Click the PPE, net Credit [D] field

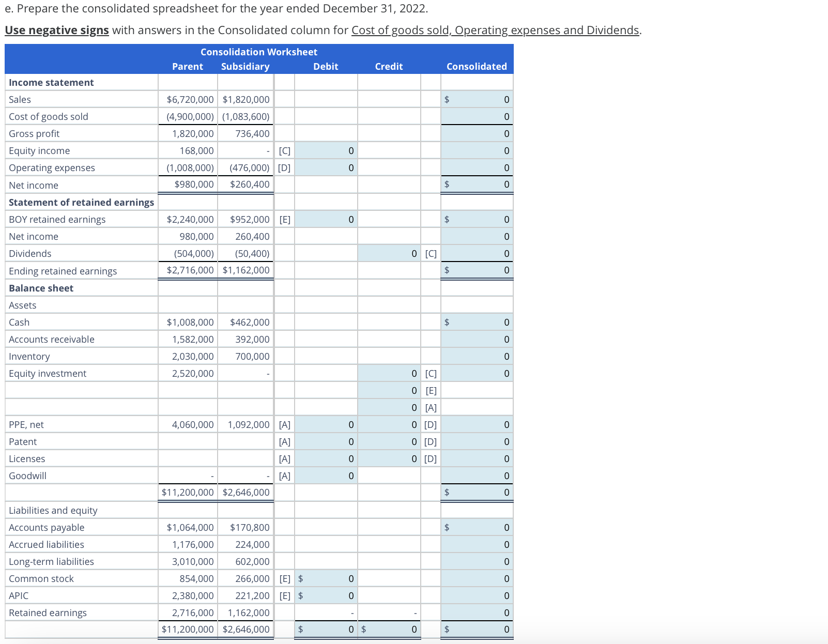point(389,424)
